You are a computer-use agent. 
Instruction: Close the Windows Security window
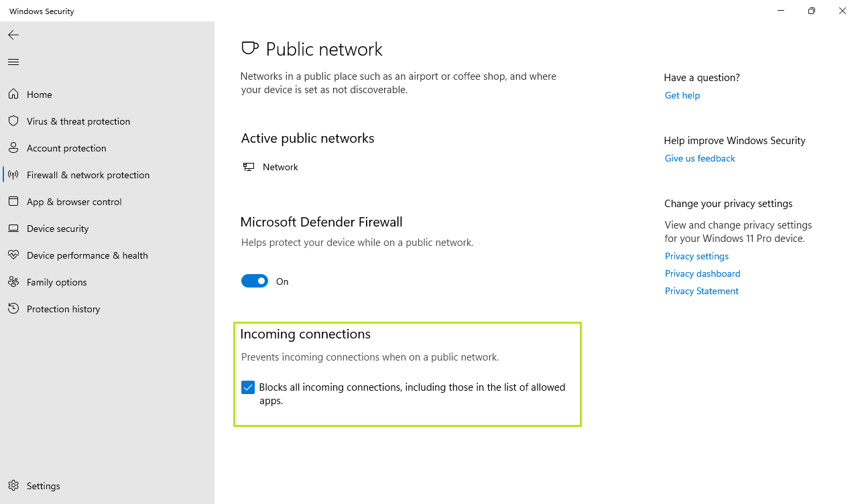point(843,11)
